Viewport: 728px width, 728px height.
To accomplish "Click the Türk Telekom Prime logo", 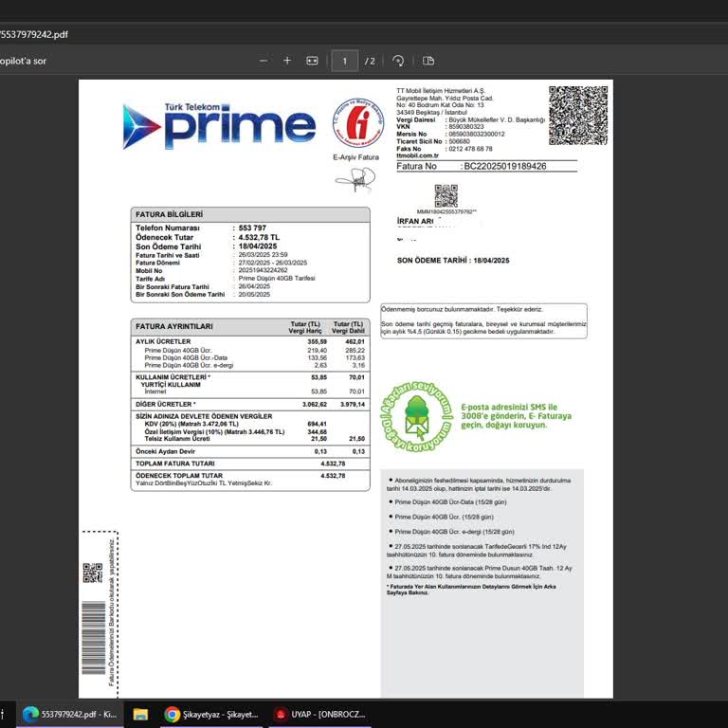I will 219,126.
